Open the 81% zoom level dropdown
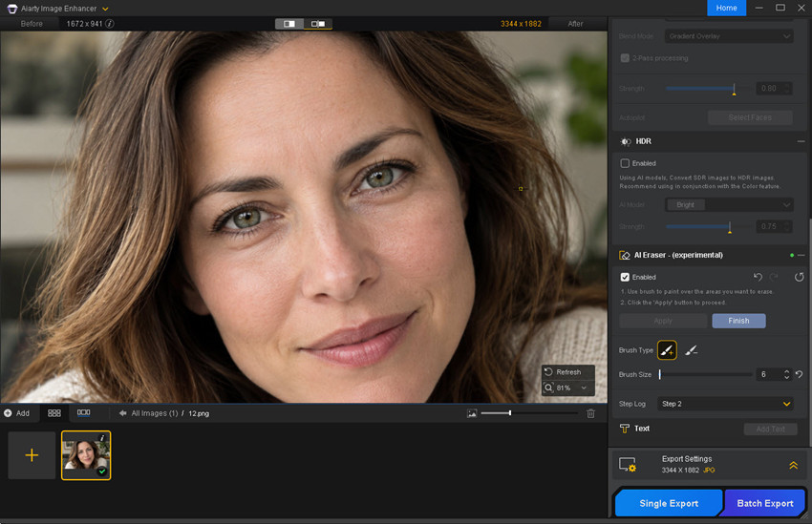This screenshot has height=524, width=812. pyautogui.click(x=584, y=388)
